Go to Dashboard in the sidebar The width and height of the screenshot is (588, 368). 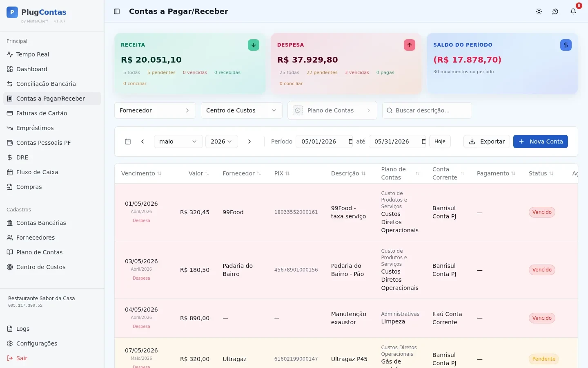pyautogui.click(x=52, y=69)
